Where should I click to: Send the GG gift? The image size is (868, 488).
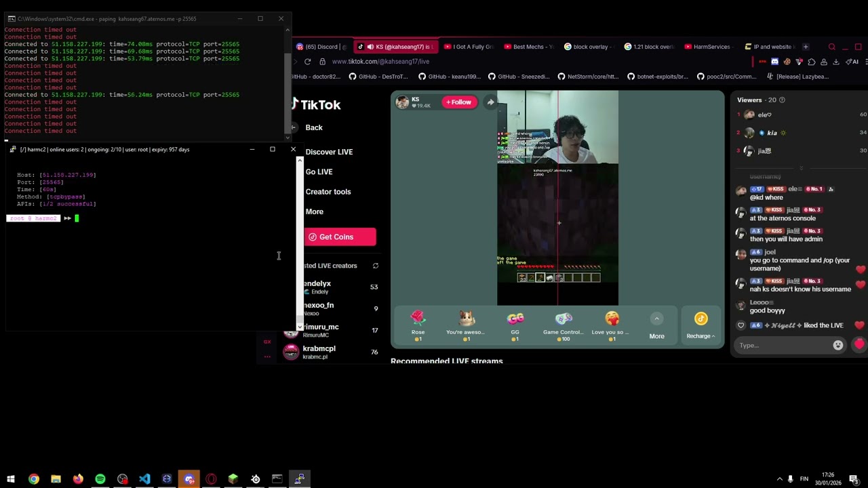[x=515, y=325]
